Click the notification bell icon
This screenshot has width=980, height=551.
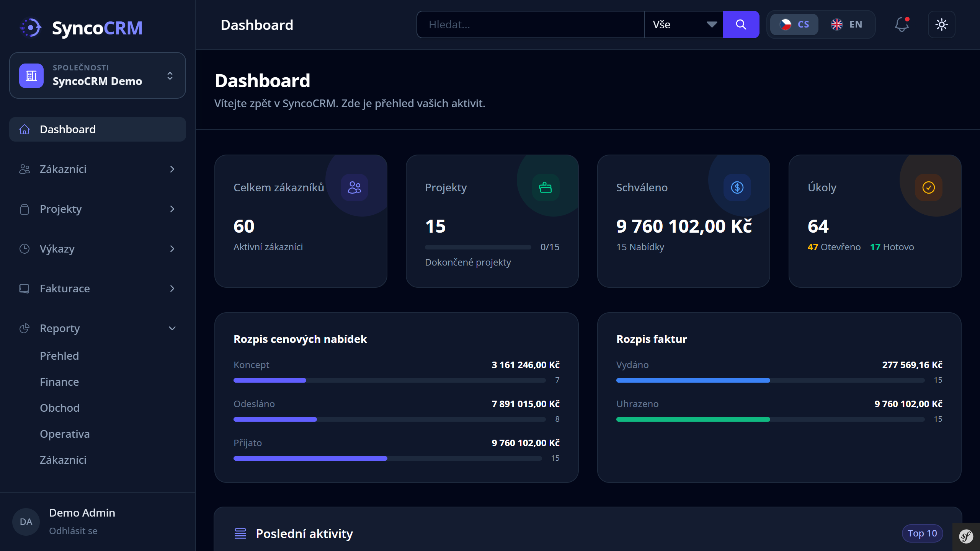902,25
